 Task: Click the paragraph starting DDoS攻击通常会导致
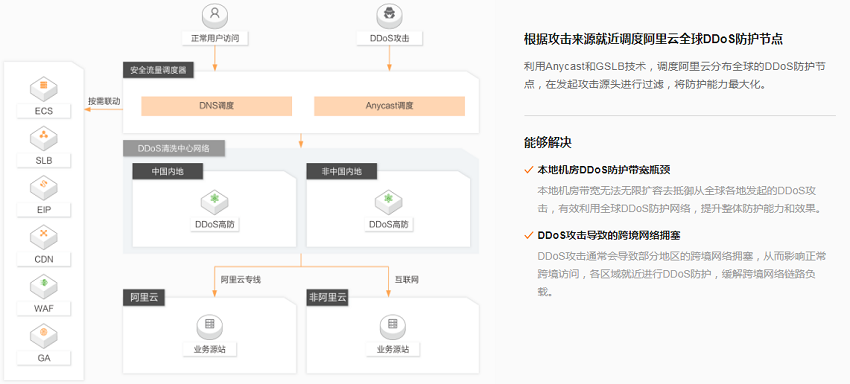click(x=682, y=274)
